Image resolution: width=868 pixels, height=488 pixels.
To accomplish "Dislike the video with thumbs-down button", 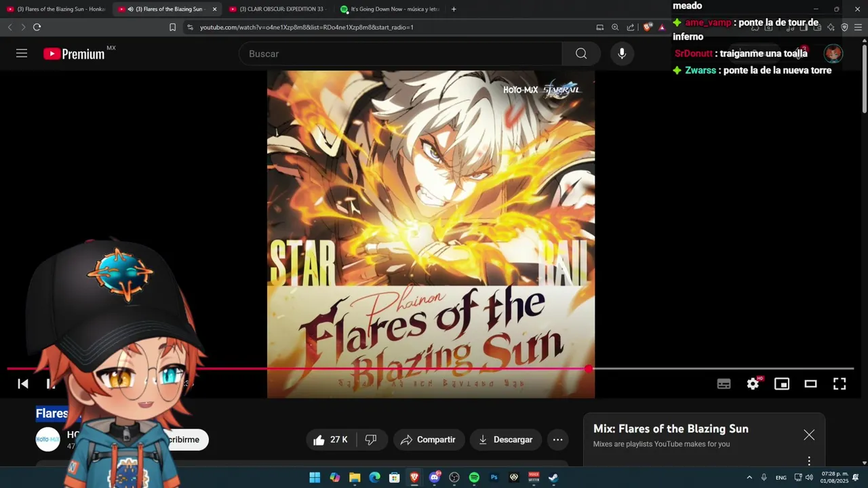I will pos(371,440).
